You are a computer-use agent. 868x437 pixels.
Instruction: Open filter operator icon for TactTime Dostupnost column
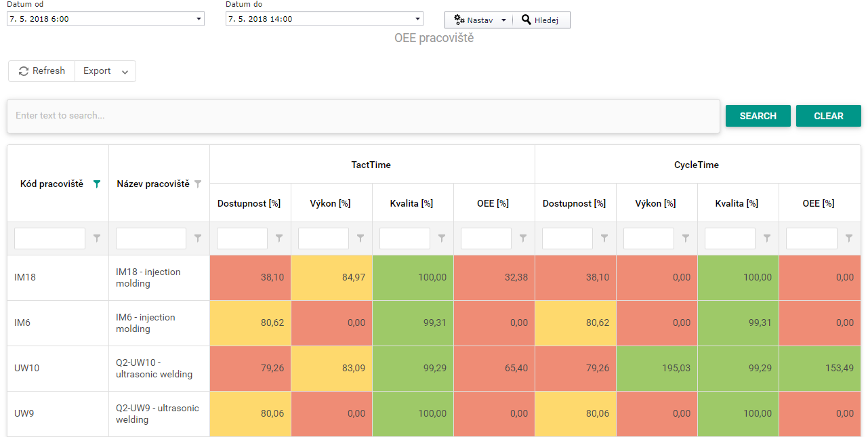coord(279,238)
